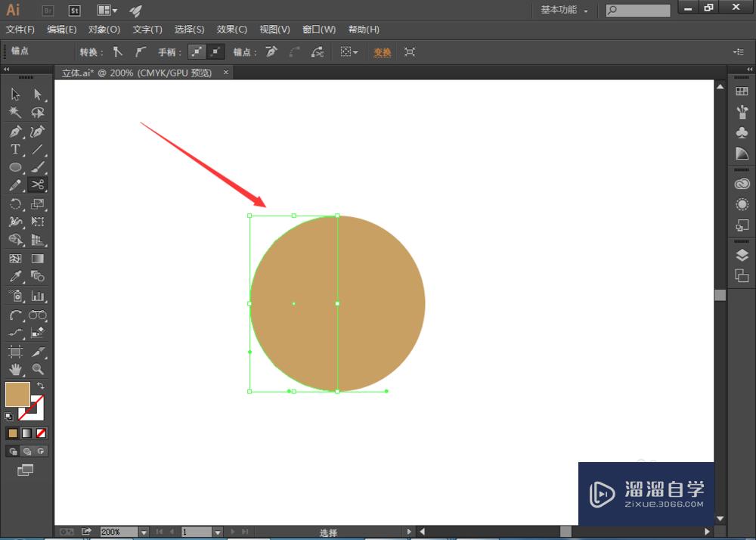Image resolution: width=756 pixels, height=540 pixels.
Task: Select the Direct Selection tool
Action: tap(38, 95)
